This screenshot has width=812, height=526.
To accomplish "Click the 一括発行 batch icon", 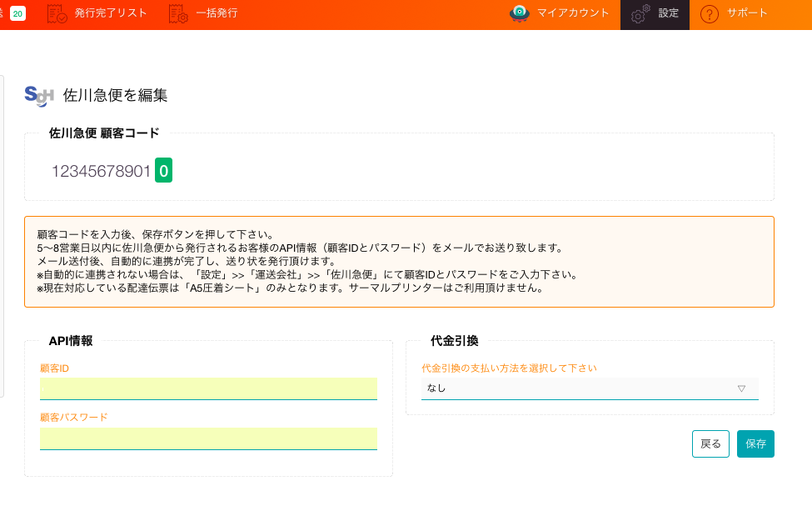I will tap(178, 14).
